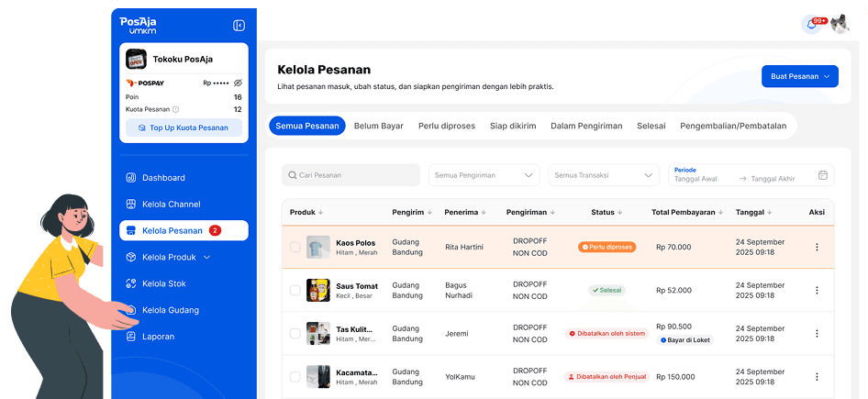Switch to Selesai tab
This screenshot has height=399, width=868.
(x=651, y=126)
